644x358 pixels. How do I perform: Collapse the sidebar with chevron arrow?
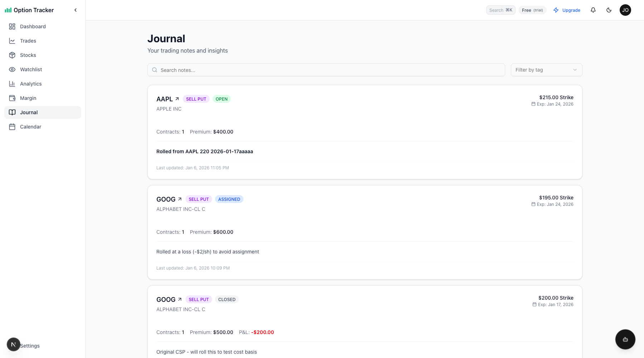coord(75,10)
